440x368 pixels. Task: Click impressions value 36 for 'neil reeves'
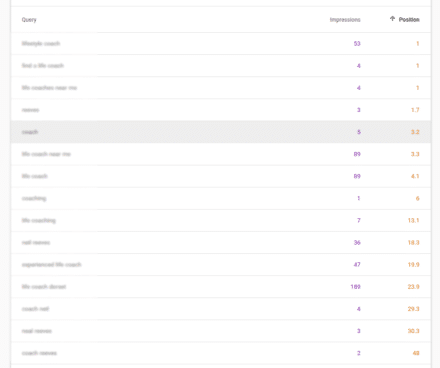pyautogui.click(x=357, y=243)
